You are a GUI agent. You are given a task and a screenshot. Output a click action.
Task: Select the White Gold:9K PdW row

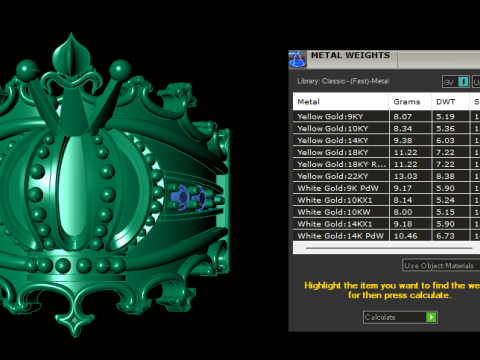(x=386, y=188)
